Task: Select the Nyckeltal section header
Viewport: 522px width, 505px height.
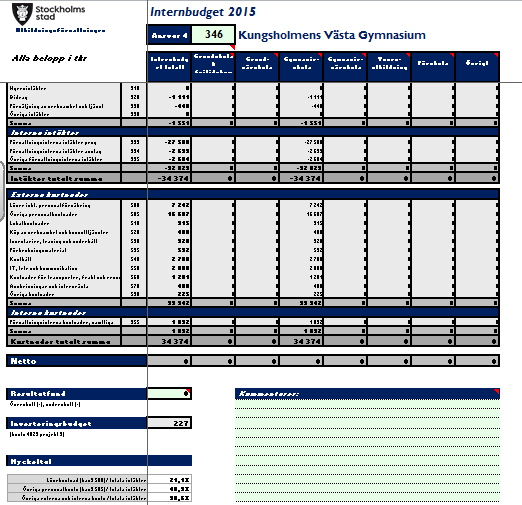Action: coord(31,461)
